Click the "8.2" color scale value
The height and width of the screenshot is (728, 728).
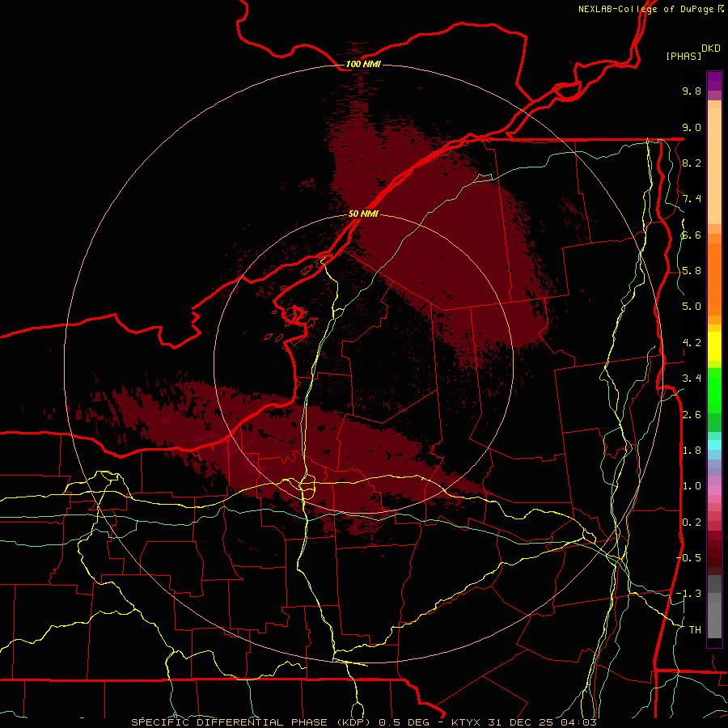(x=692, y=163)
